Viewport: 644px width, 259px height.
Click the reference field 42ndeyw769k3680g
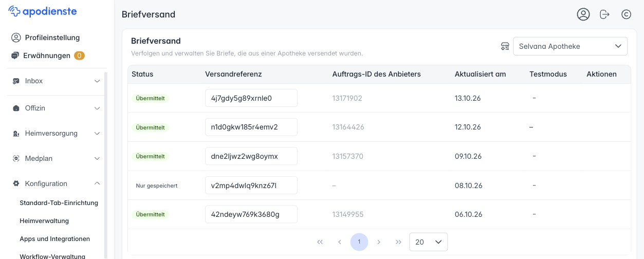click(x=251, y=214)
